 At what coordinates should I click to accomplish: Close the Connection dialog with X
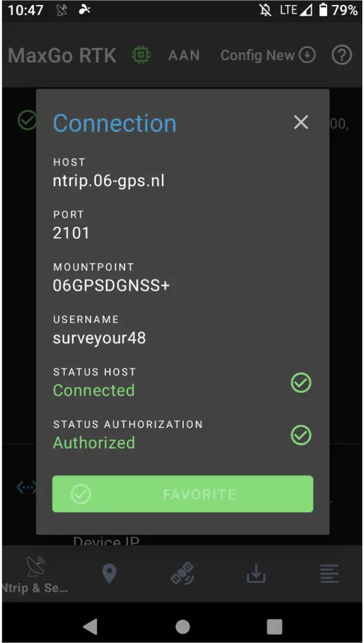click(x=301, y=123)
